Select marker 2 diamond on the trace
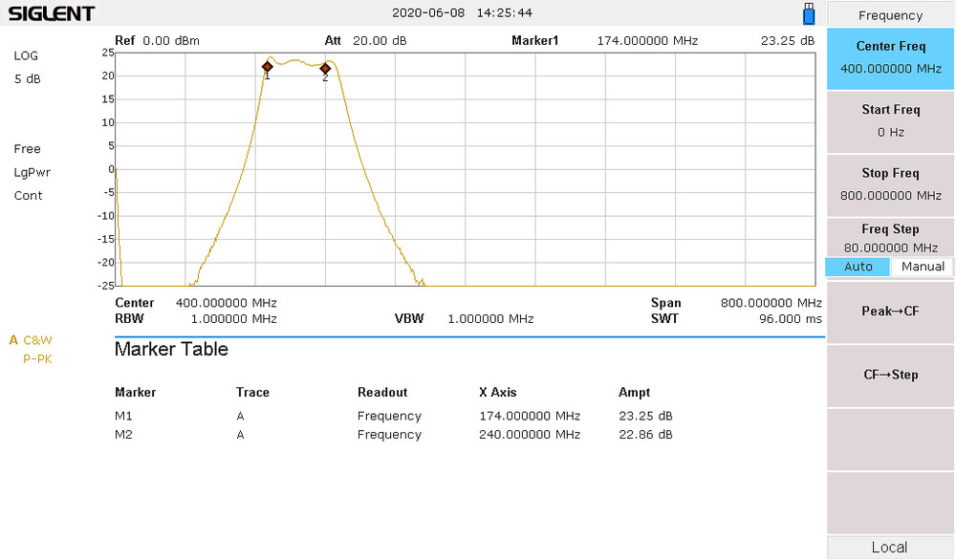Image resolution: width=956 pixels, height=560 pixels. (x=325, y=69)
